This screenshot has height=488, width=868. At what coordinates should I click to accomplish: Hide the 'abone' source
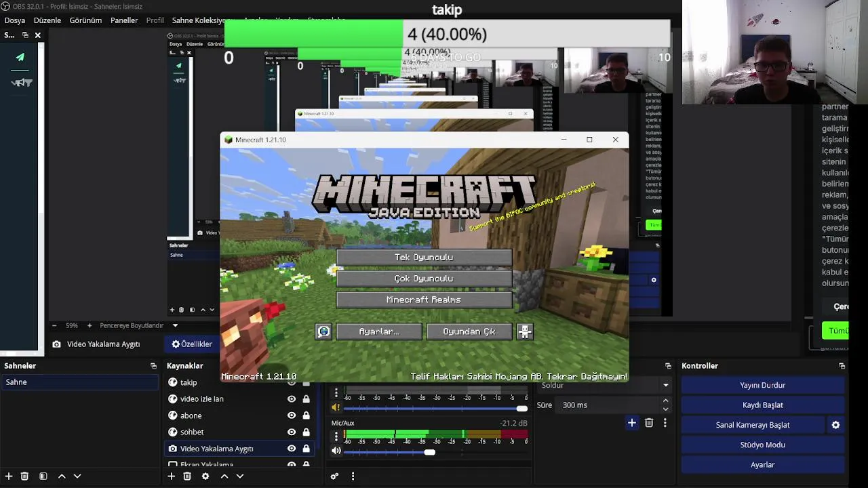[x=292, y=415]
